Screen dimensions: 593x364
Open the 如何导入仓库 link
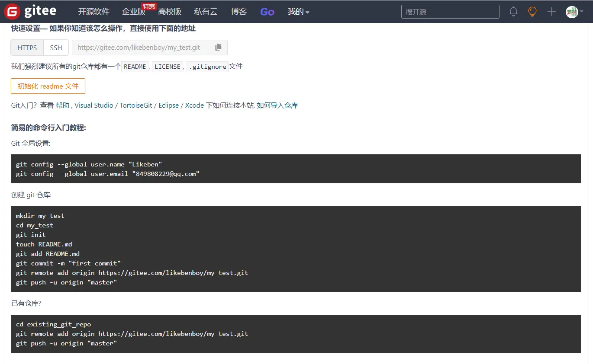(277, 105)
